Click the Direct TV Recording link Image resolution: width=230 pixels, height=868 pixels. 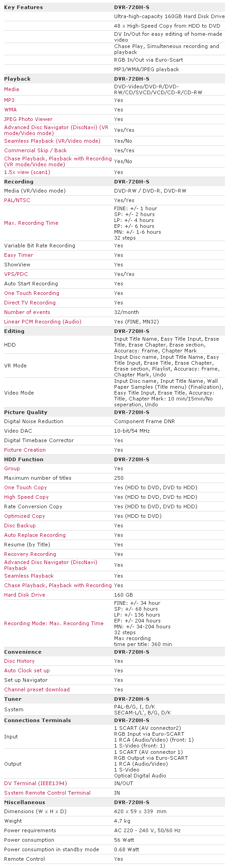(30, 303)
